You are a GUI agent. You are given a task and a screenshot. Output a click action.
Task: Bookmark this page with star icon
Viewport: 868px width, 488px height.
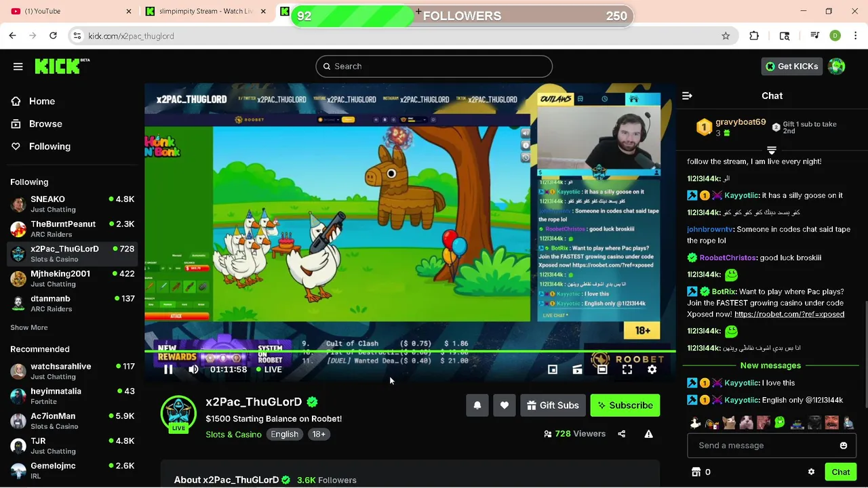click(726, 36)
